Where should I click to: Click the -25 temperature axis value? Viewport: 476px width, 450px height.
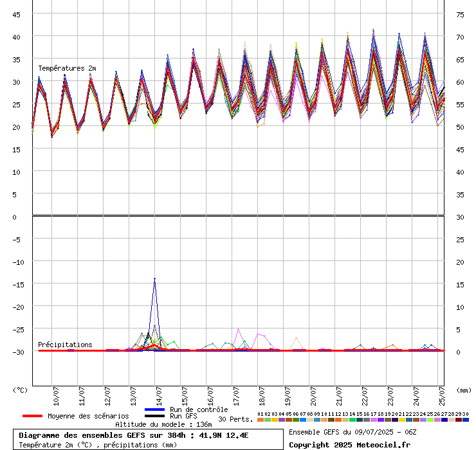18,330
